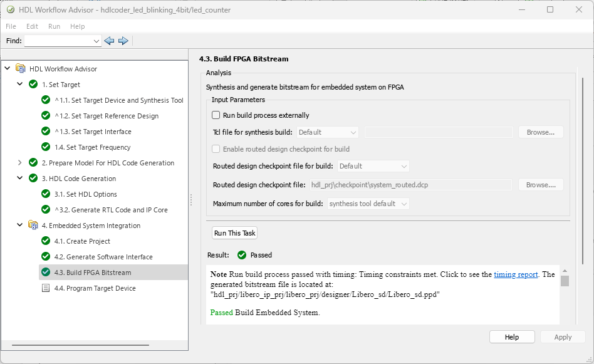Viewport: 594px width, 364px height.
Task: Click the Help button
Action: coord(512,337)
